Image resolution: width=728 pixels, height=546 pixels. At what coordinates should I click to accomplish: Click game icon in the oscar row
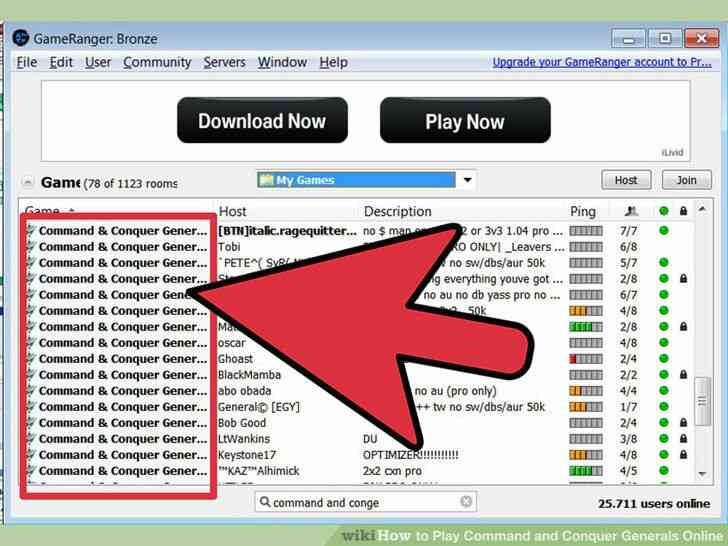coord(32,343)
